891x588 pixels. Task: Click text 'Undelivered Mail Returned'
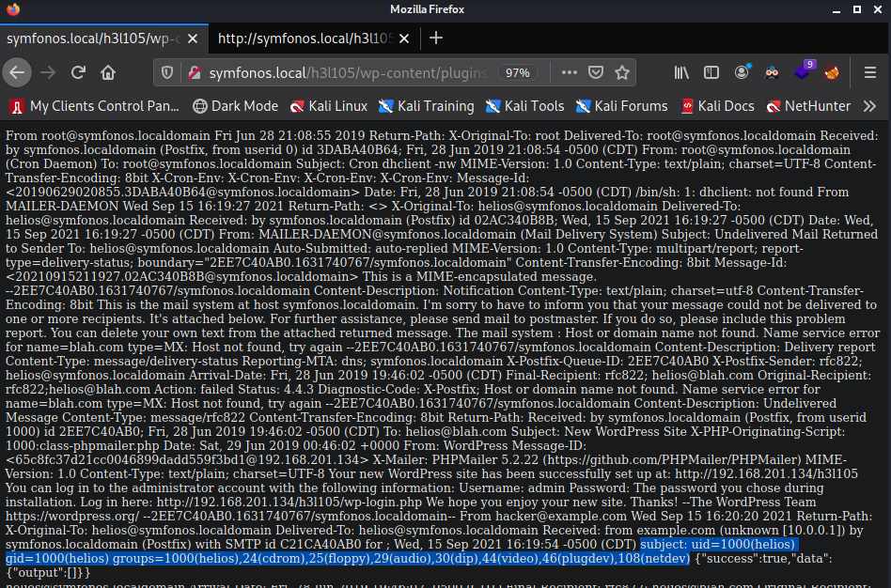pos(796,235)
